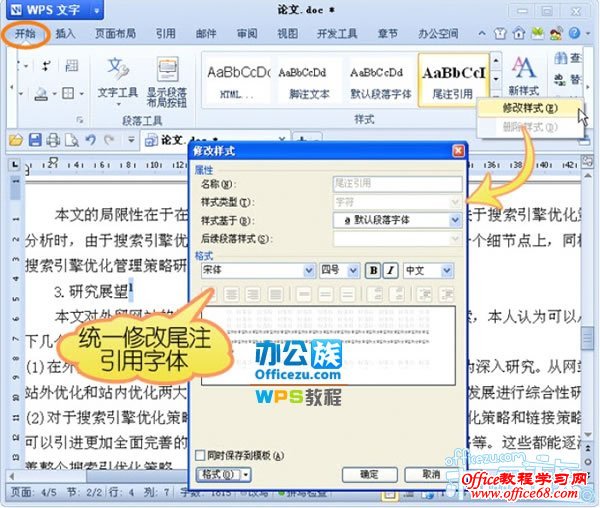Click the skin shirt icon in title area
Viewport: 600px width, 508px height.
tap(500, 34)
